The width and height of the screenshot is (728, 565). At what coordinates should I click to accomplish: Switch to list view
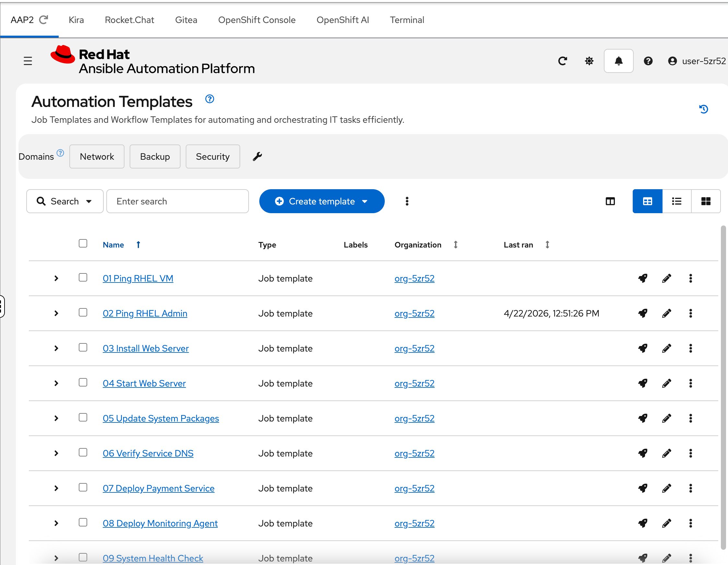(677, 201)
